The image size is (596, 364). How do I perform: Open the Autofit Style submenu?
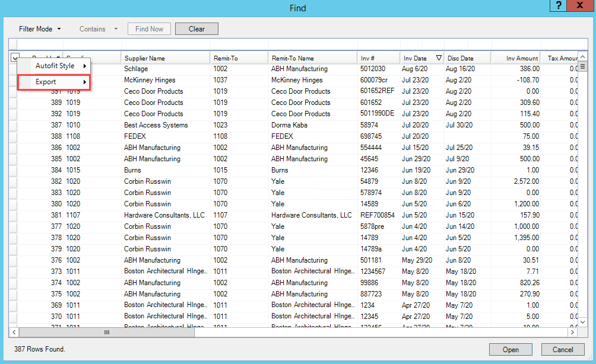click(54, 66)
